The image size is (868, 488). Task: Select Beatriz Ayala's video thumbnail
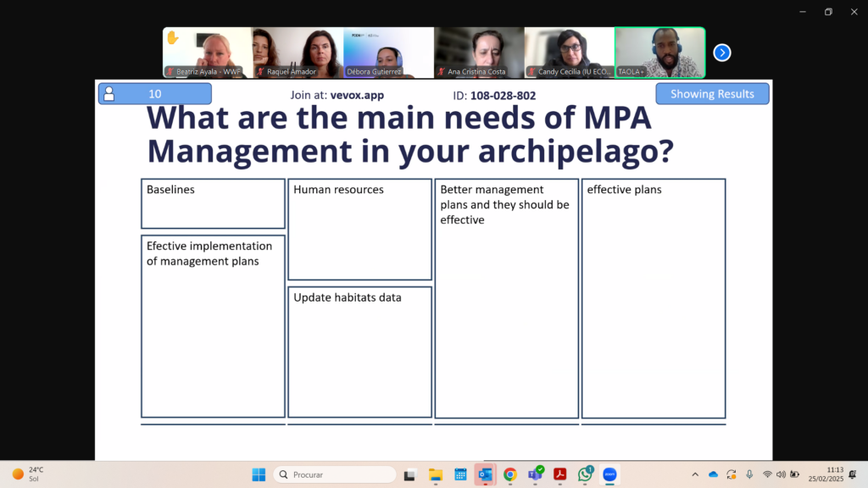click(x=208, y=53)
